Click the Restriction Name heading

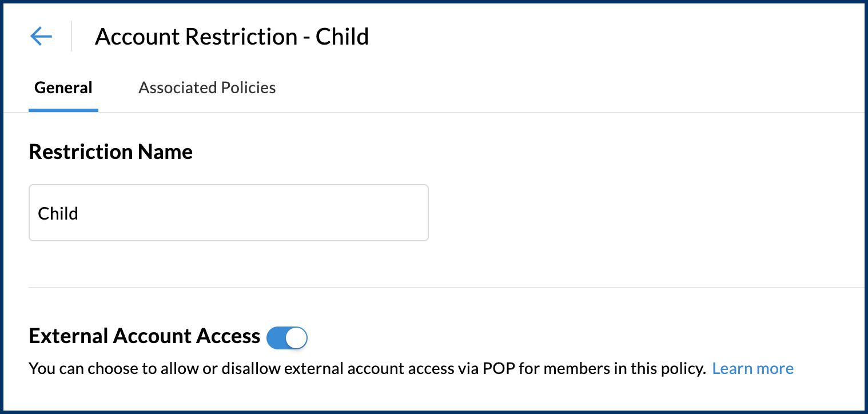click(110, 152)
